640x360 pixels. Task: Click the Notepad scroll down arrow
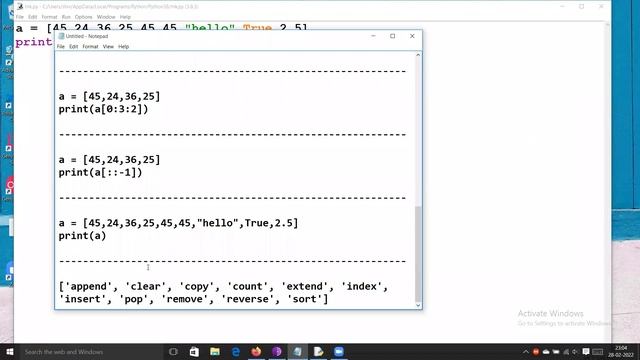(x=418, y=305)
